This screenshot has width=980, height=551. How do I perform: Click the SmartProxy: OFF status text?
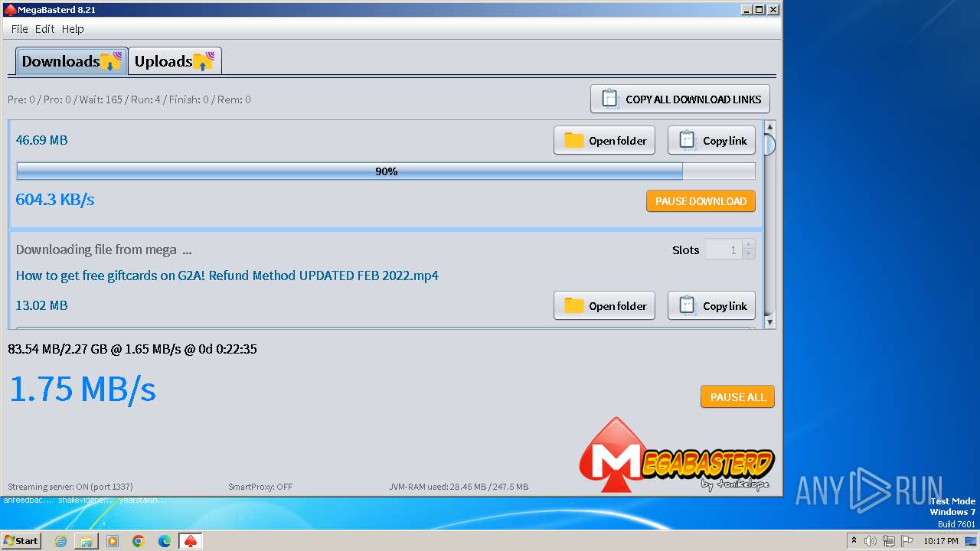(x=260, y=487)
